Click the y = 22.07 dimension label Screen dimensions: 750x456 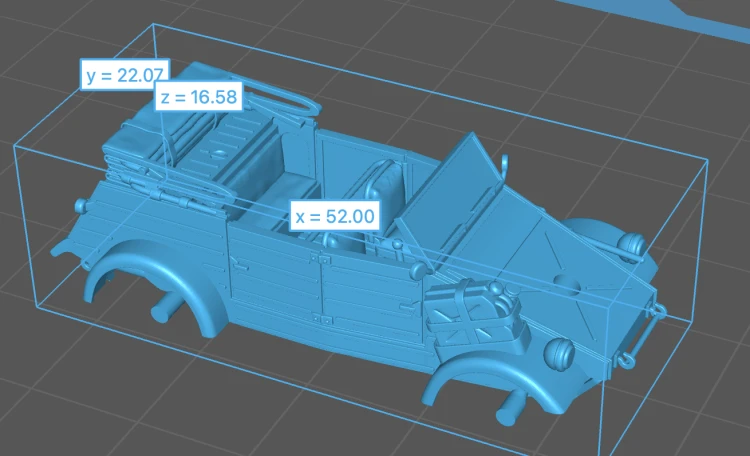(125, 74)
